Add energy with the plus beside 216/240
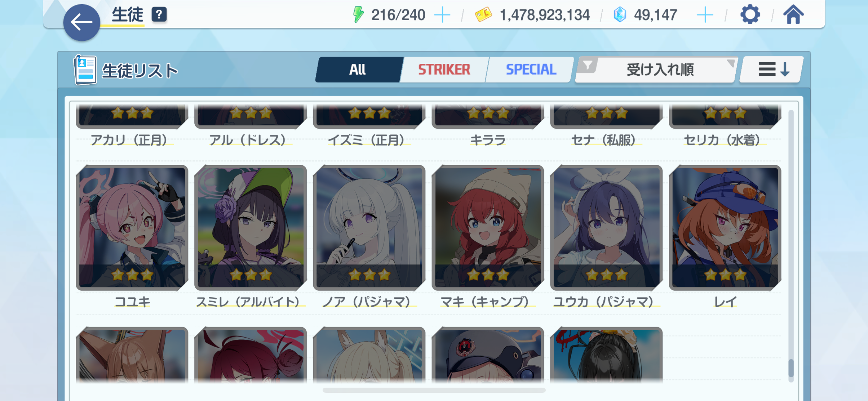The image size is (868, 401). click(442, 15)
